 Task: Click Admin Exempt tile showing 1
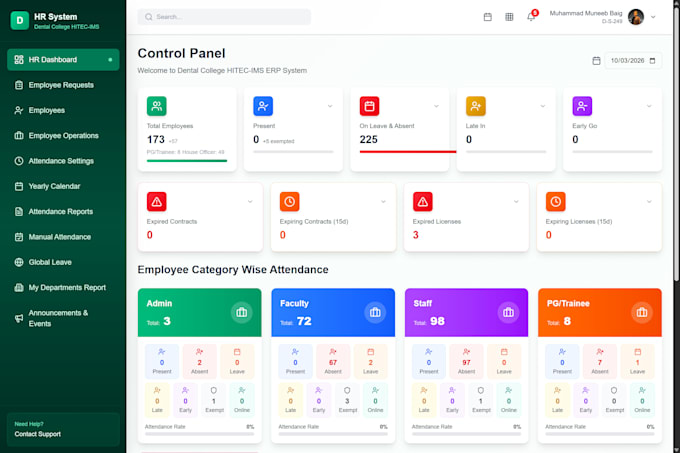(x=214, y=400)
